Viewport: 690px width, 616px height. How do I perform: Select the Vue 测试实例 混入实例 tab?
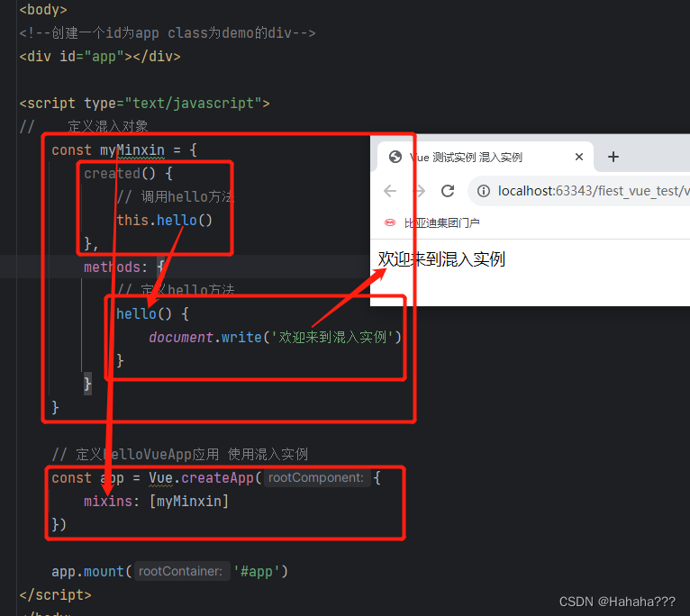point(486,157)
